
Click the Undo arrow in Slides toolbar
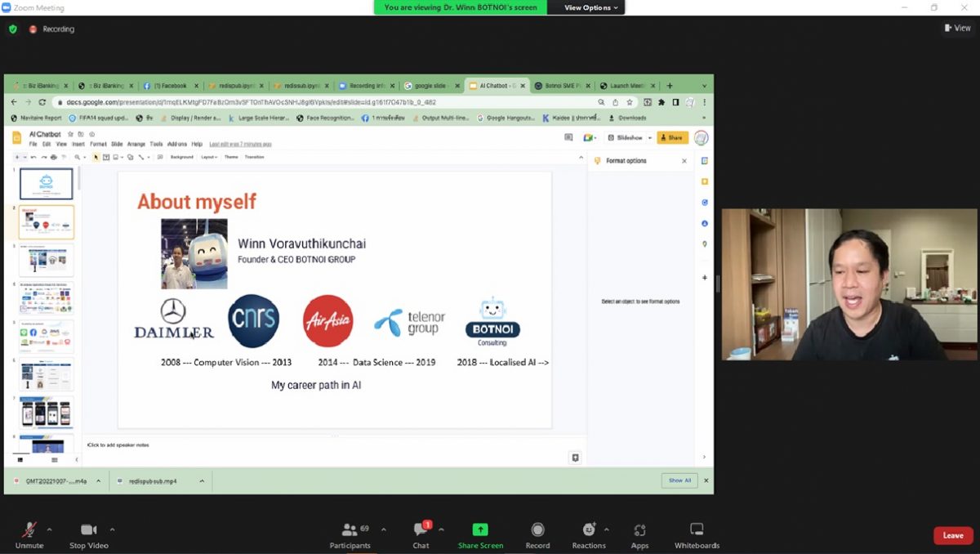tap(33, 157)
